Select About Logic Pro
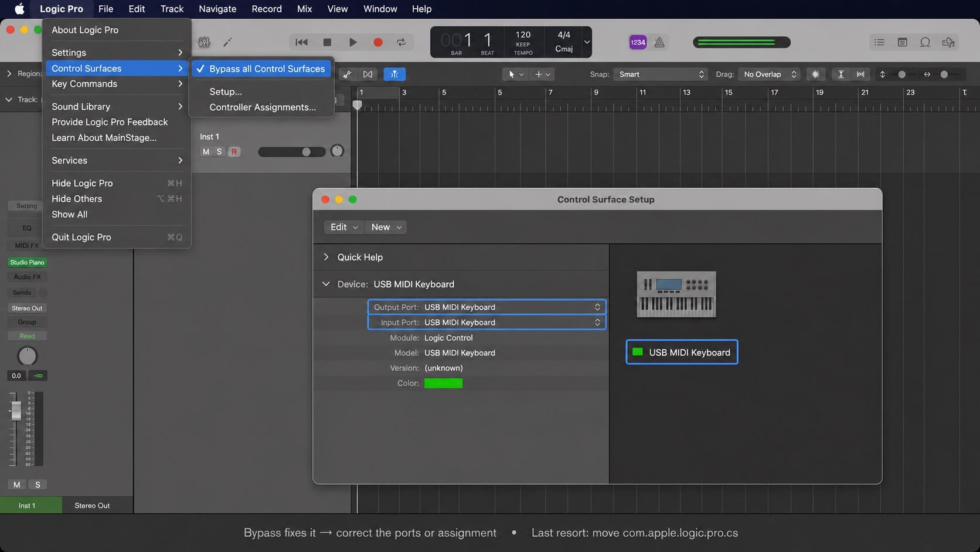This screenshot has width=980, height=552. tap(85, 30)
